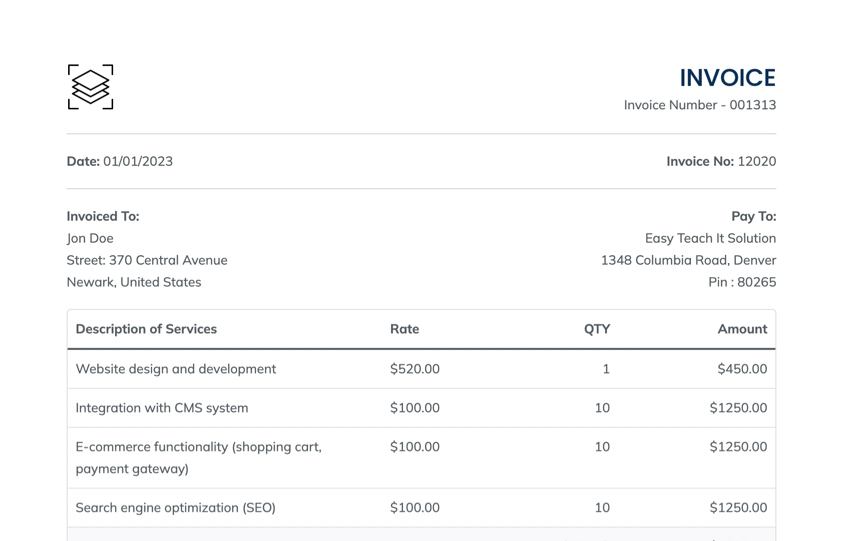Select the customer name Jon Doe
Screen dimensions: 842x541
click(90, 238)
